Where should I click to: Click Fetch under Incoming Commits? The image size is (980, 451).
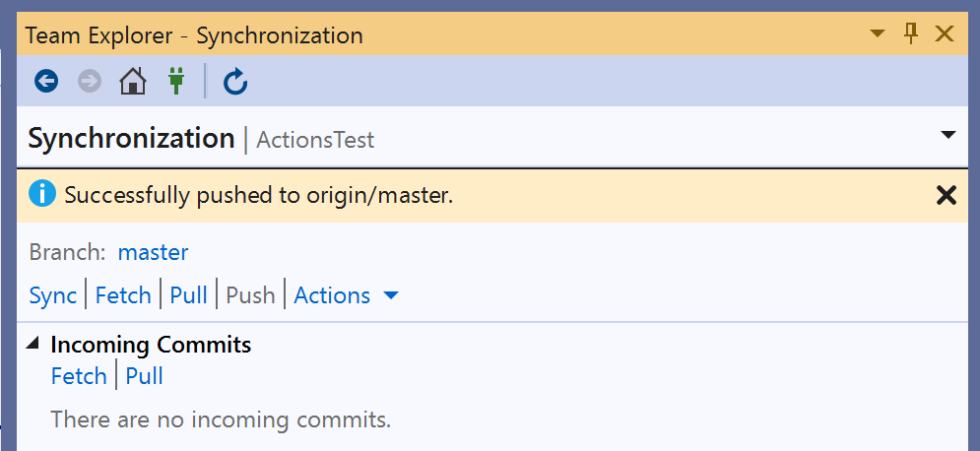pos(79,376)
